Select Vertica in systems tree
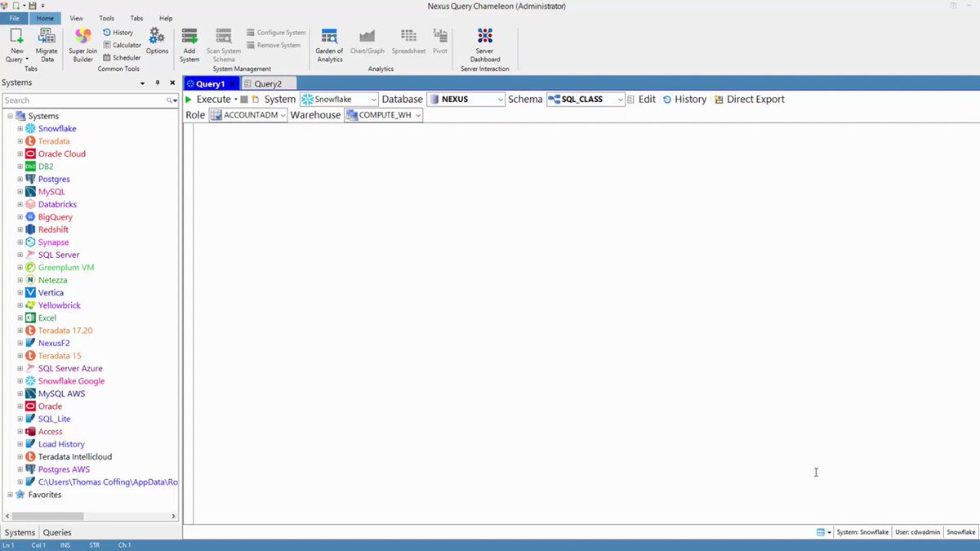This screenshot has width=980, height=551. [x=51, y=293]
